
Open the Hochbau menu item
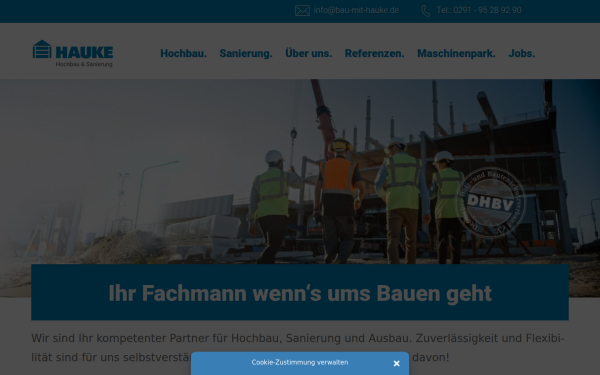click(183, 53)
